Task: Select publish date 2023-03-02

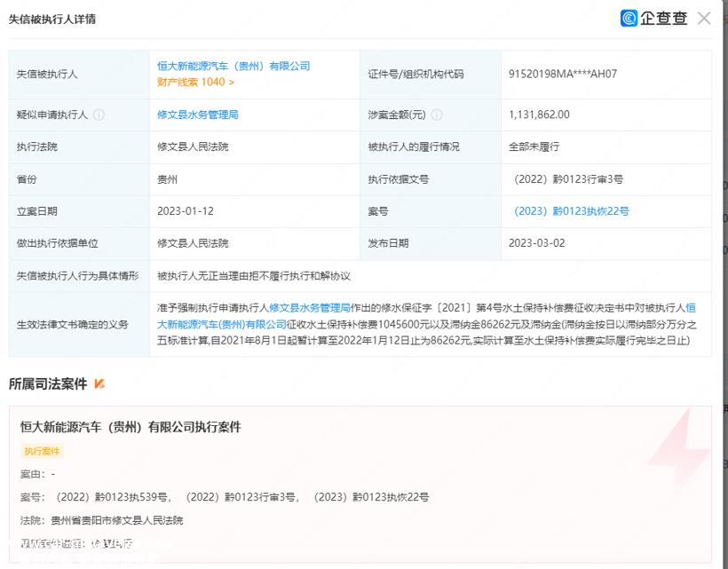Action: click(x=537, y=243)
